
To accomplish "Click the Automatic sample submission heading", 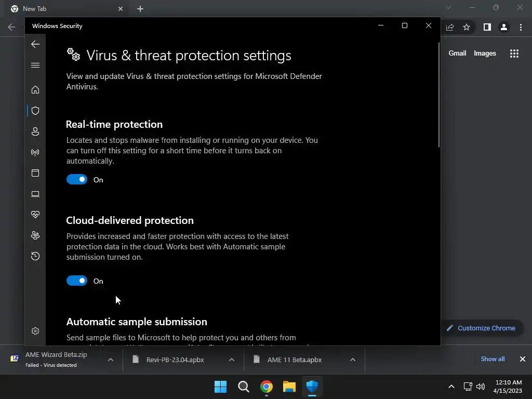I will point(137,322).
